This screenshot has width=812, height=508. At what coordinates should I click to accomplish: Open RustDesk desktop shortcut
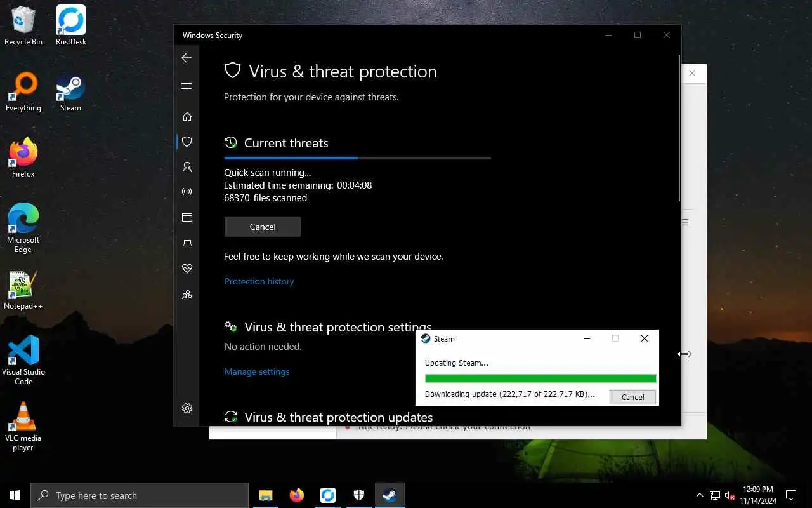(71, 26)
